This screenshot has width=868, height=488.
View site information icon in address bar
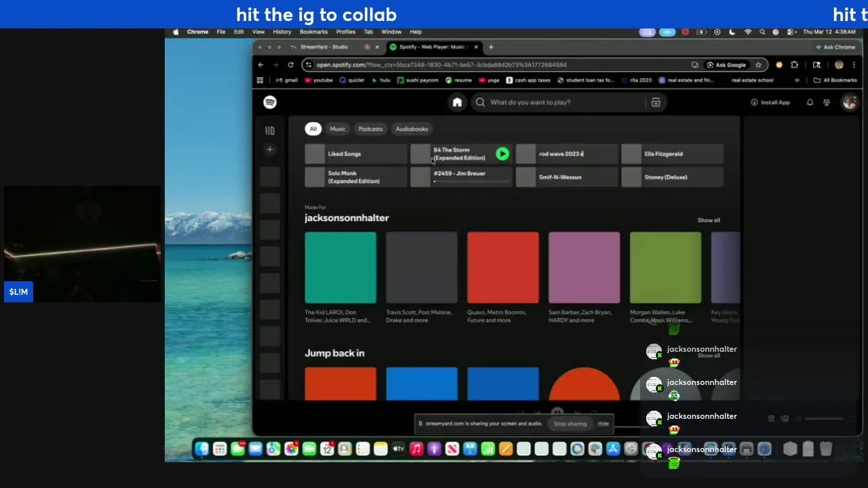309,65
